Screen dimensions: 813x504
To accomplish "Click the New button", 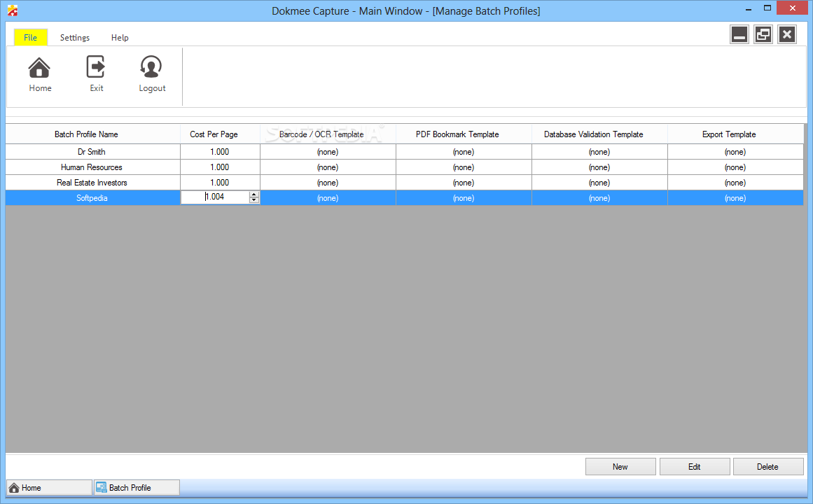I will click(620, 467).
